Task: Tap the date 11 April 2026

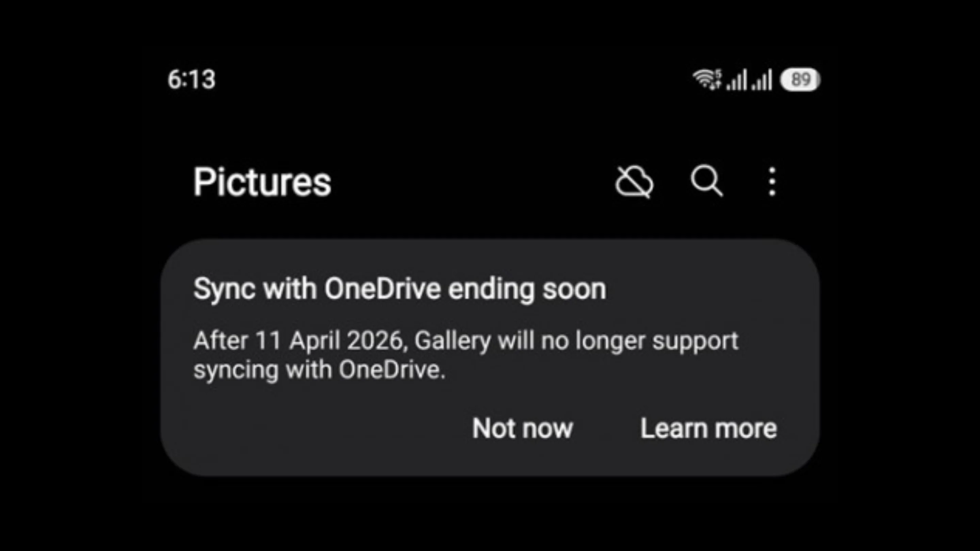Action: click(329, 340)
